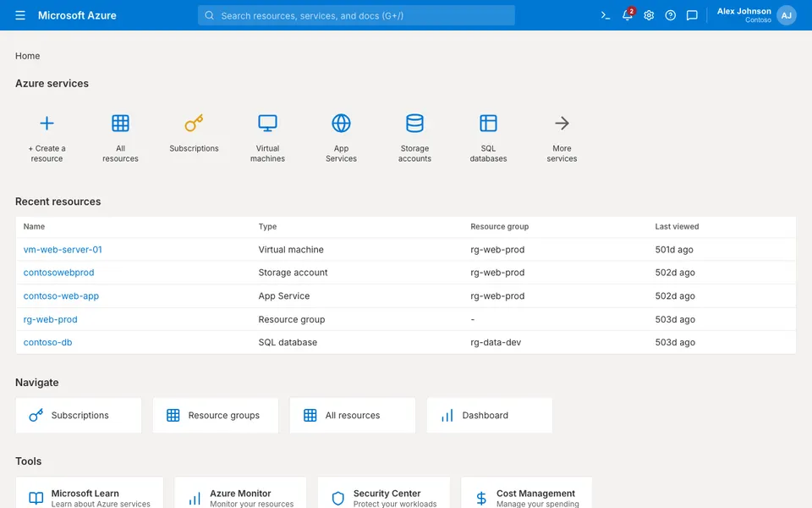Click grid icon on Navigate All resources card

click(x=310, y=415)
